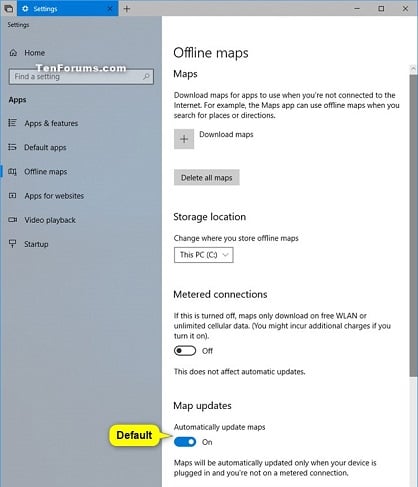Focus the Find a setting search box
This screenshot has height=487, width=418.
pos(81,77)
